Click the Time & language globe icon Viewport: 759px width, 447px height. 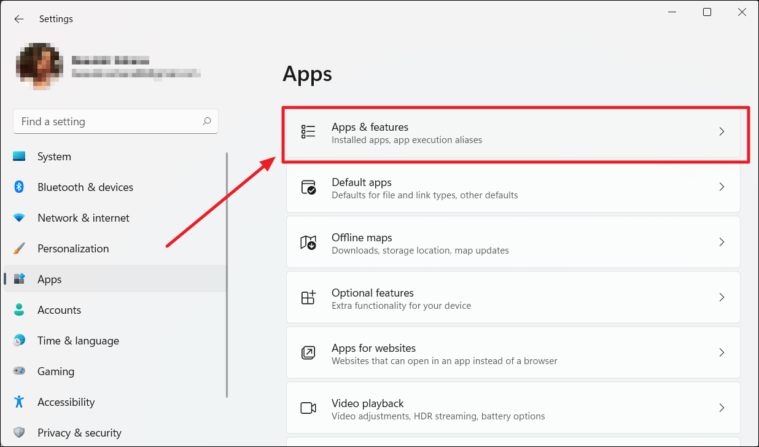19,340
